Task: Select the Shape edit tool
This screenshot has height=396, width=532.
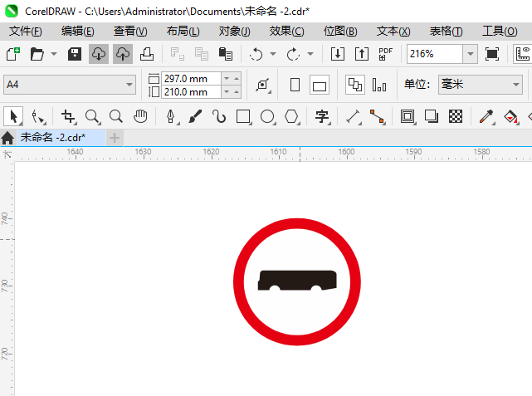Action: pyautogui.click(x=38, y=117)
